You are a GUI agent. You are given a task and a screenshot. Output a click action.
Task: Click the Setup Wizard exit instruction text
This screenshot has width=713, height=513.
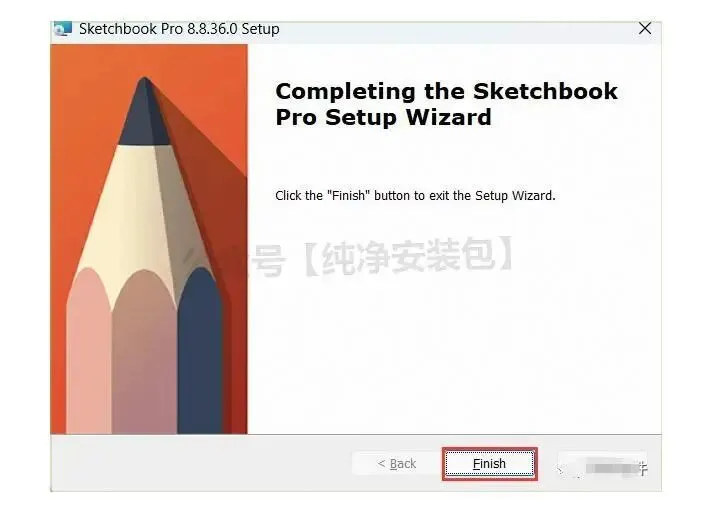pos(415,196)
